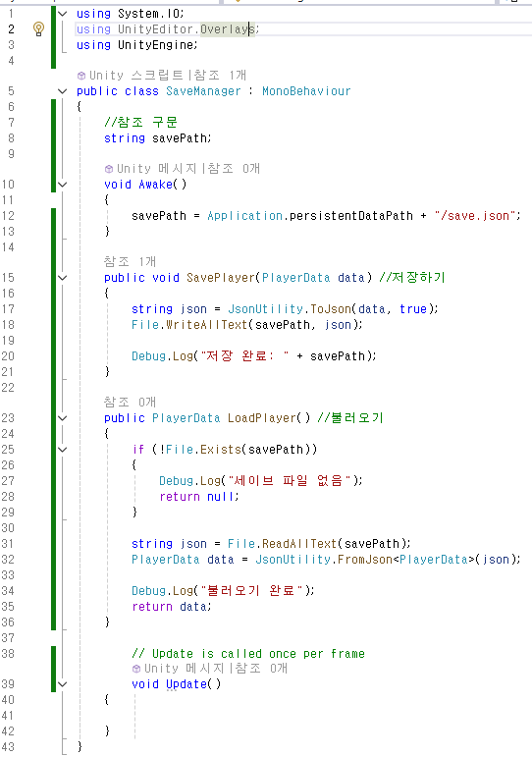532x757 pixels.
Task: Click 'null' in the return statement on line 28
Action: point(221,496)
